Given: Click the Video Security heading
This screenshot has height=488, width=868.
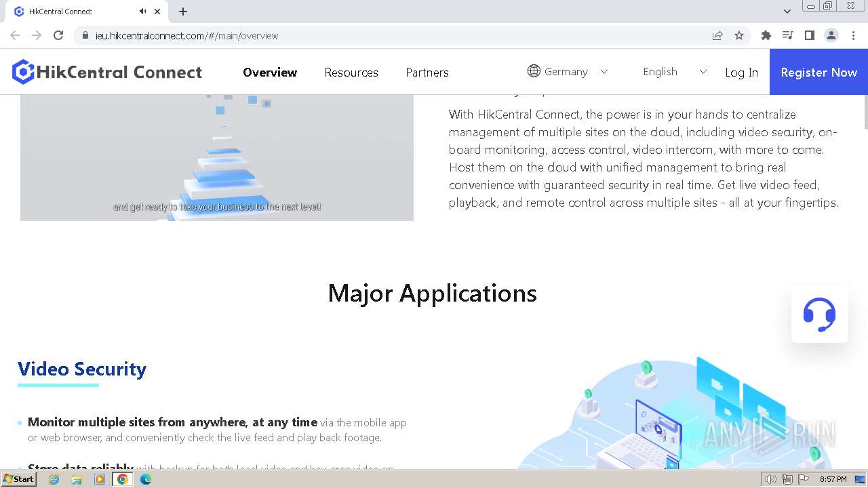Looking at the screenshot, I should (82, 369).
